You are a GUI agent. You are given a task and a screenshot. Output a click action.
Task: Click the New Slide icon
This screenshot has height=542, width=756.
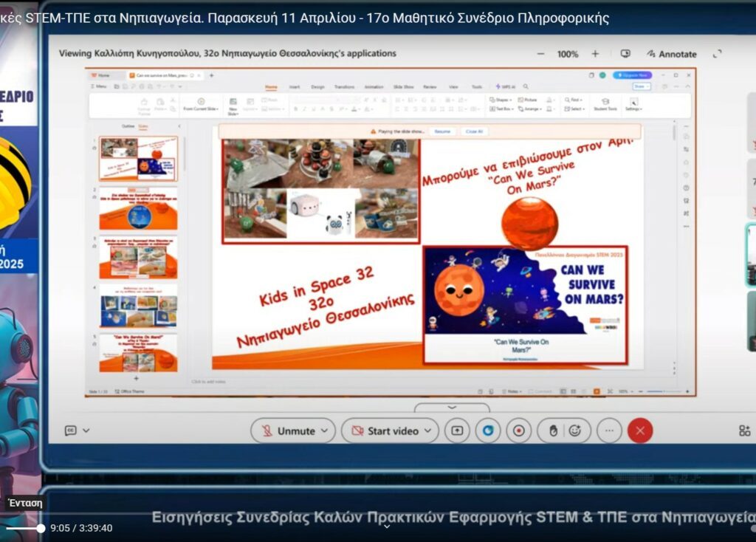233,102
